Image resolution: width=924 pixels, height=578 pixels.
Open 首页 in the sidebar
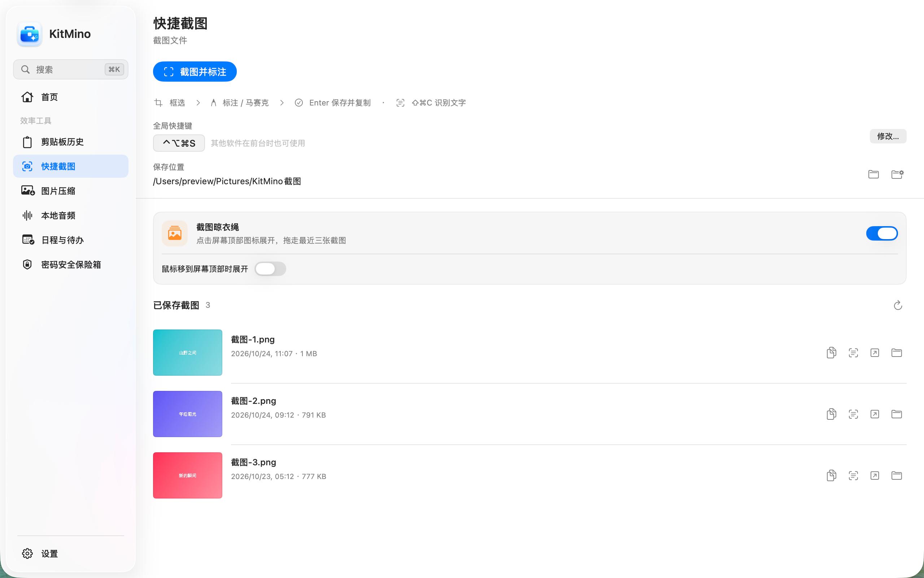coord(71,97)
